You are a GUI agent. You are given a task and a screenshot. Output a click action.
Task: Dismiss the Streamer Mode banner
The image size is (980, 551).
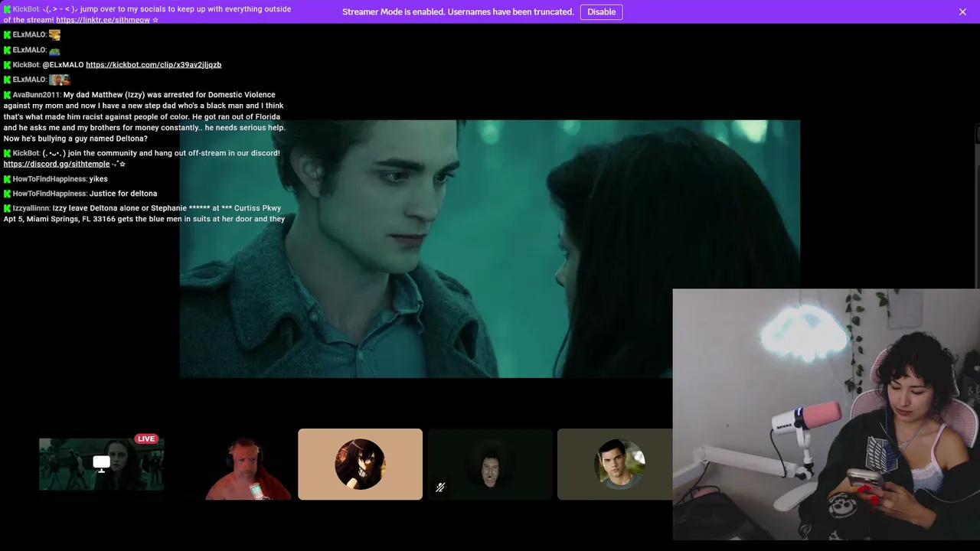(962, 11)
